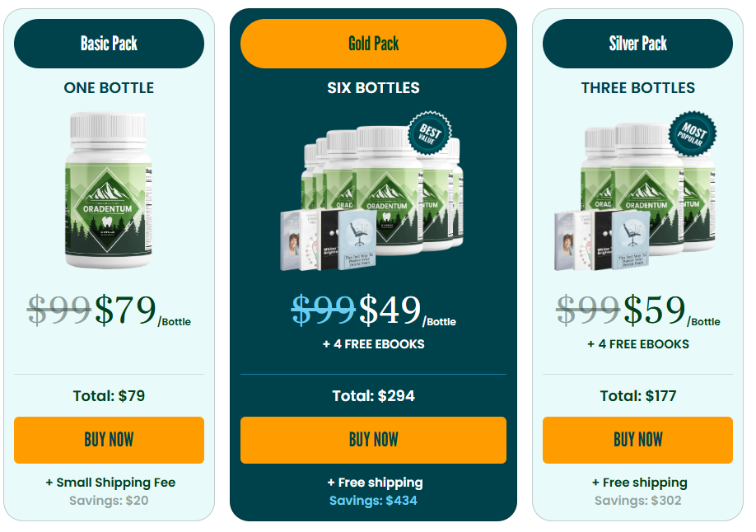Click the Savings: $302 text
Image resolution: width=756 pixels, height=532 pixels.
coord(638,501)
